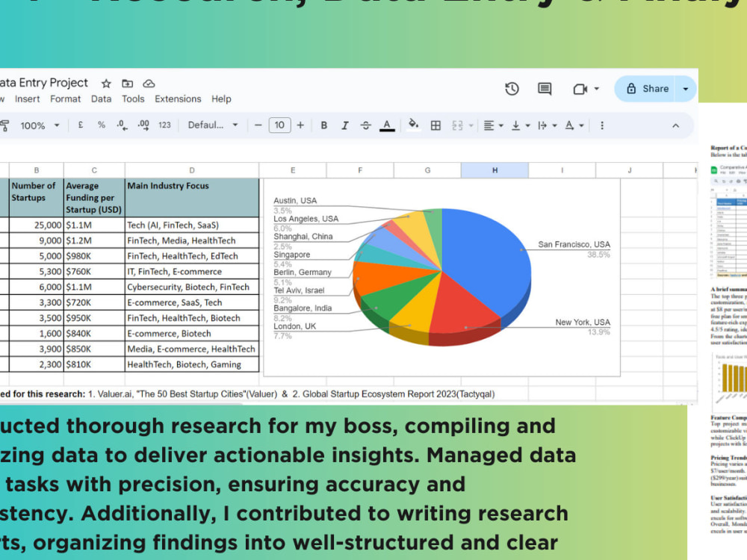Expand the camera call options arrow

(x=596, y=89)
